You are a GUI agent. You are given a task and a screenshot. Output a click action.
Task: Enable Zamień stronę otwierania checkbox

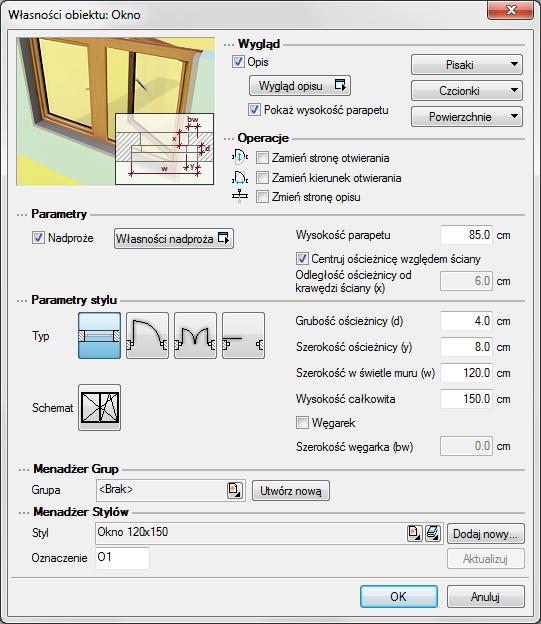[262, 158]
